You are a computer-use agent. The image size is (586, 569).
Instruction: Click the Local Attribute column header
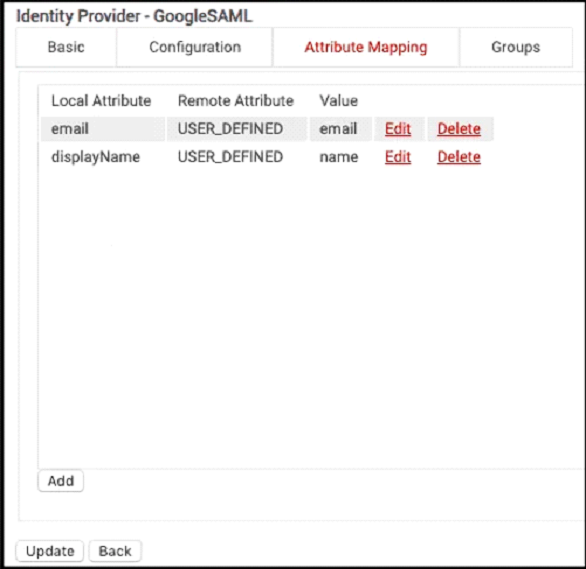[x=101, y=101]
